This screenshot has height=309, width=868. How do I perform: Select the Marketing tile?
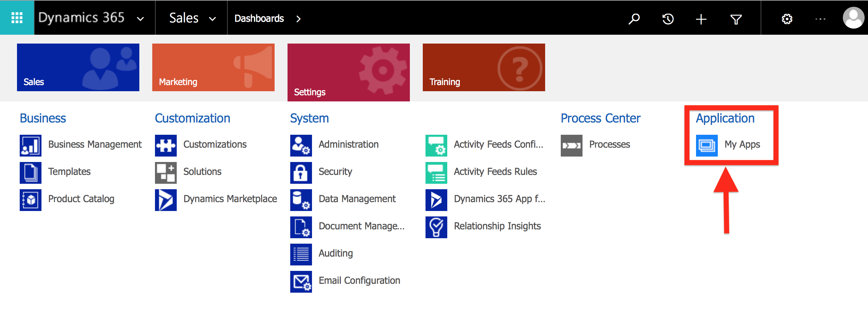(213, 67)
